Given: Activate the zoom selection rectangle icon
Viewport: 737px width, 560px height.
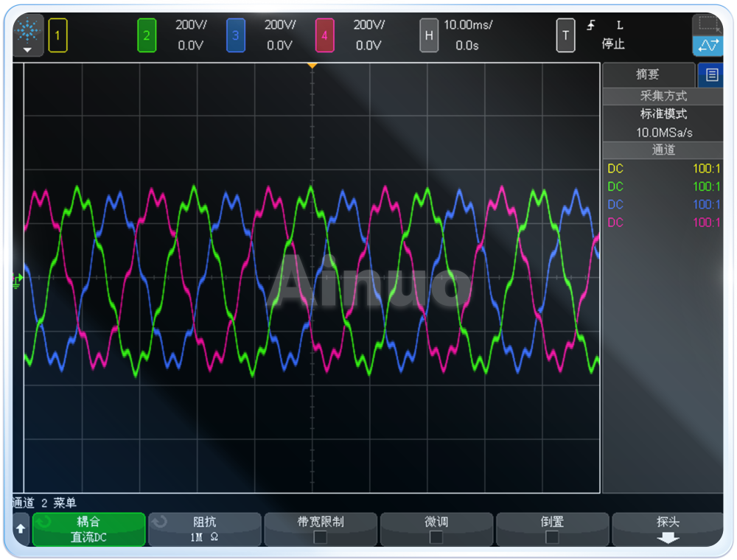Looking at the screenshot, I should (708, 24).
